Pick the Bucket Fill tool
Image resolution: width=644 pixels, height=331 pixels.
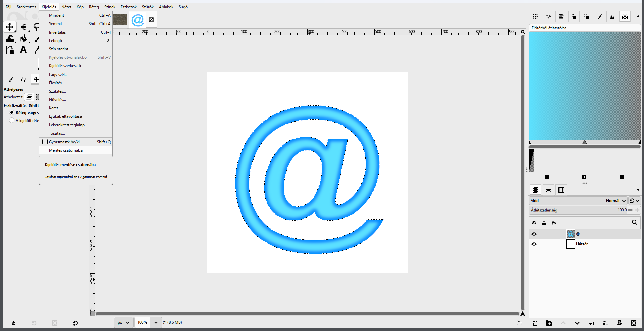coord(23,39)
